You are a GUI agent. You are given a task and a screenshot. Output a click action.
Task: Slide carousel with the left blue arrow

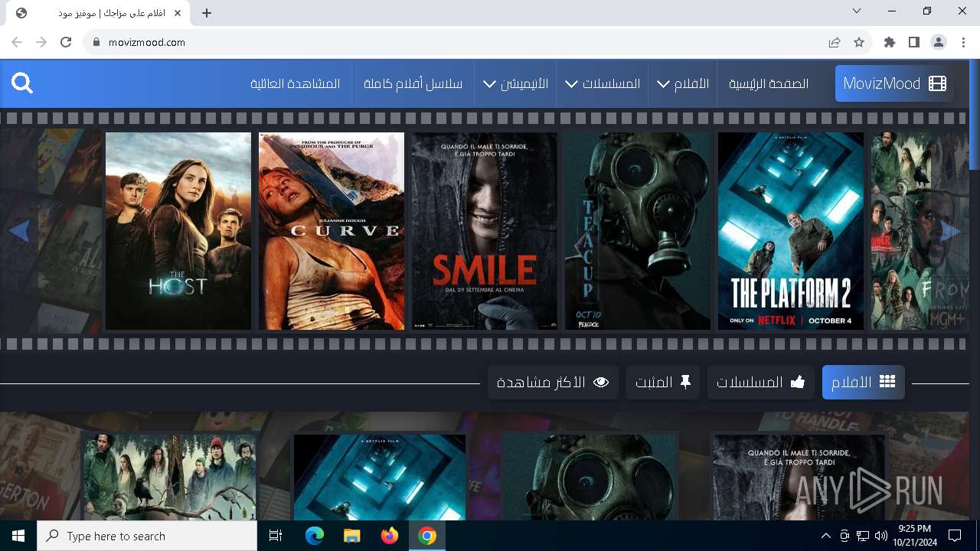pyautogui.click(x=20, y=230)
